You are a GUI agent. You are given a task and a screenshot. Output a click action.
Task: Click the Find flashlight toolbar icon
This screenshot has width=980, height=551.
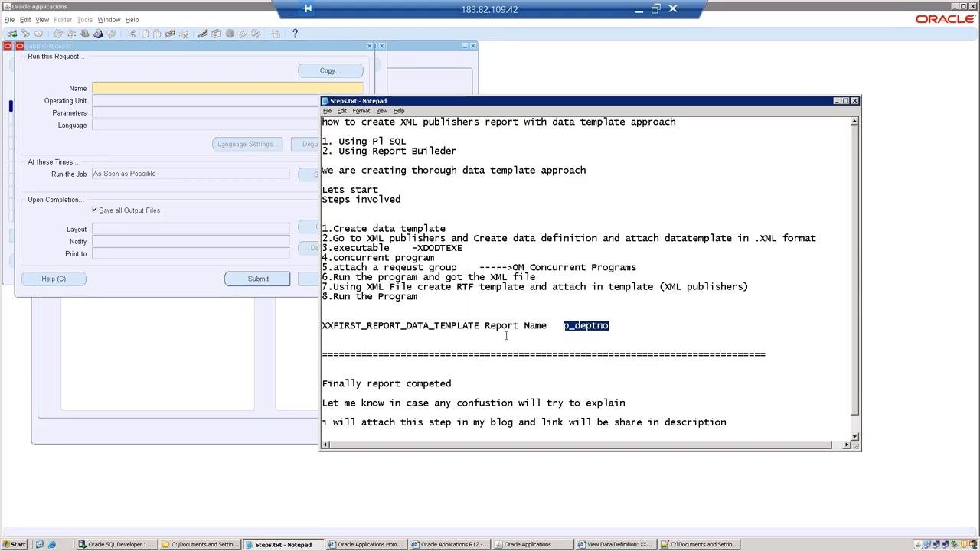coord(25,34)
